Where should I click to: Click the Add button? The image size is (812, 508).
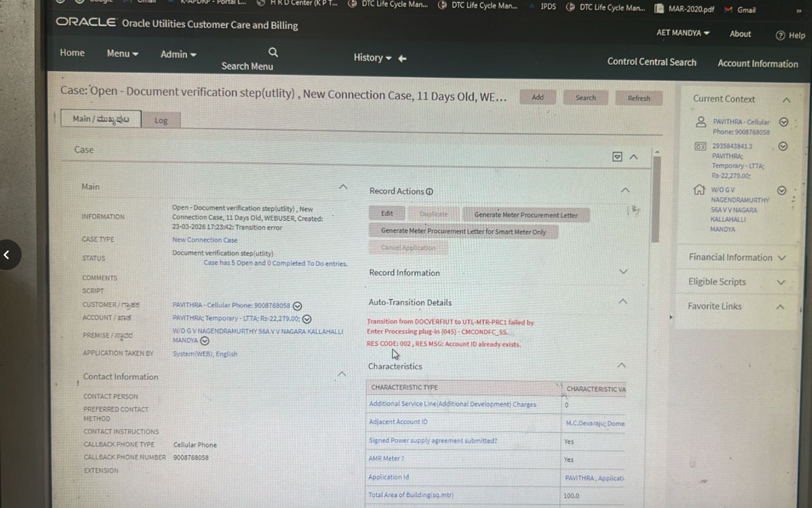537,97
